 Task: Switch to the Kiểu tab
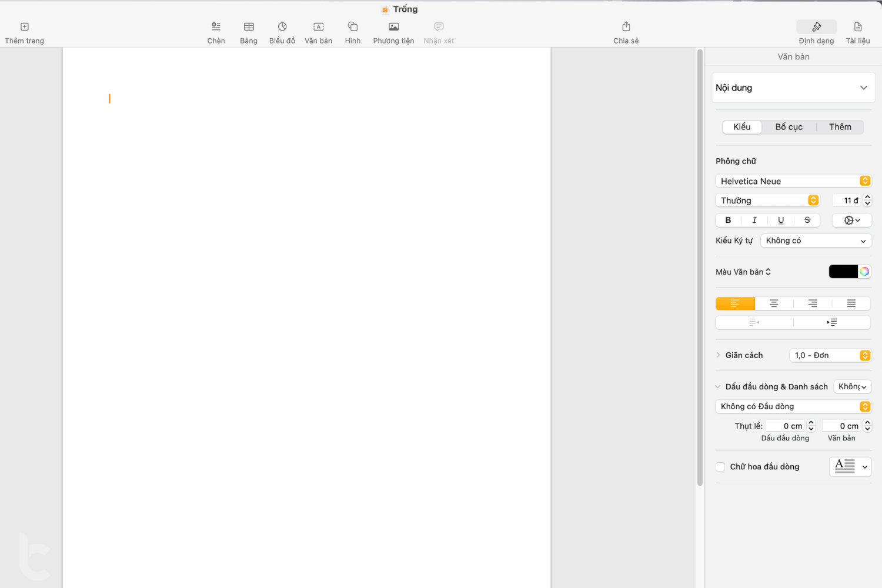(x=742, y=127)
